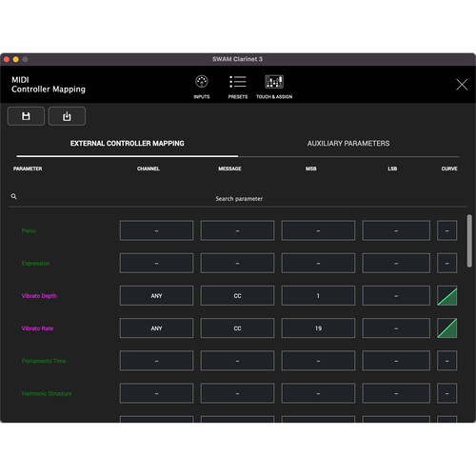
Task: Open the Inputs MIDI connector icon
Action: 202,82
